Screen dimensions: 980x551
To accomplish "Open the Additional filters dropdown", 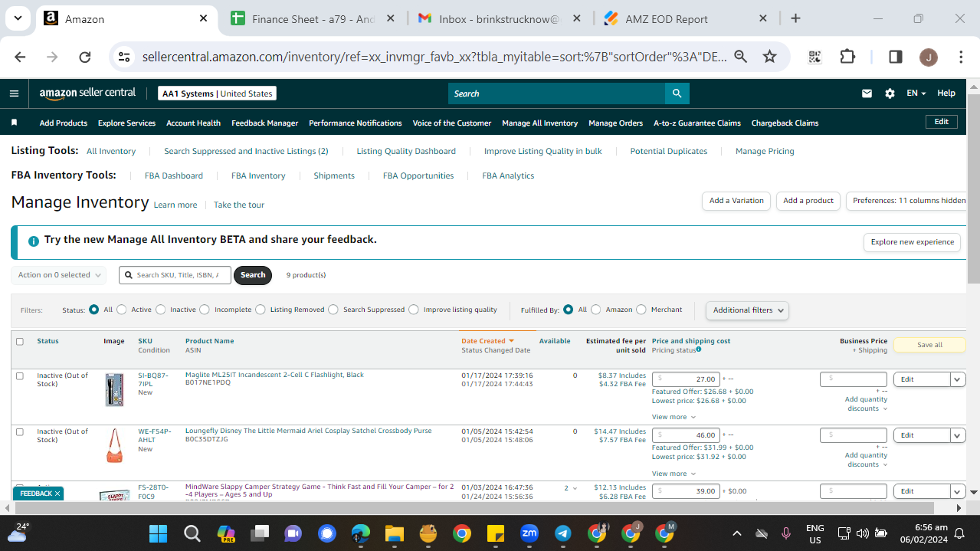I will point(747,310).
